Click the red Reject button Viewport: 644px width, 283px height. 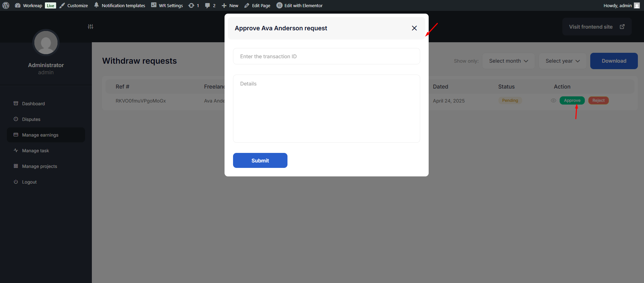pos(598,100)
